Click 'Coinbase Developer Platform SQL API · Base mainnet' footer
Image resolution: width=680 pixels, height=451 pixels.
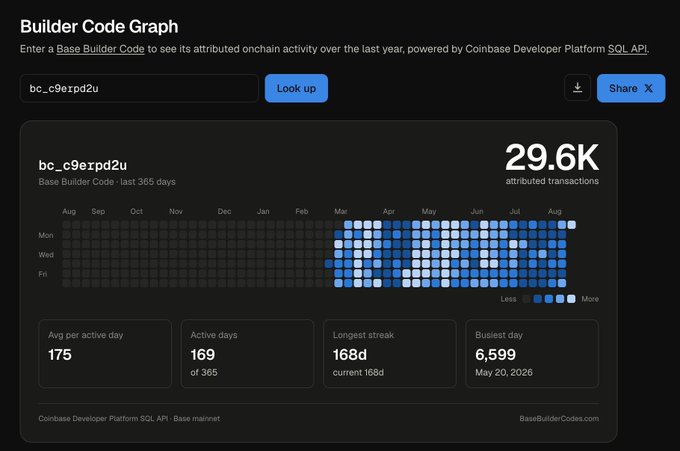click(129, 418)
